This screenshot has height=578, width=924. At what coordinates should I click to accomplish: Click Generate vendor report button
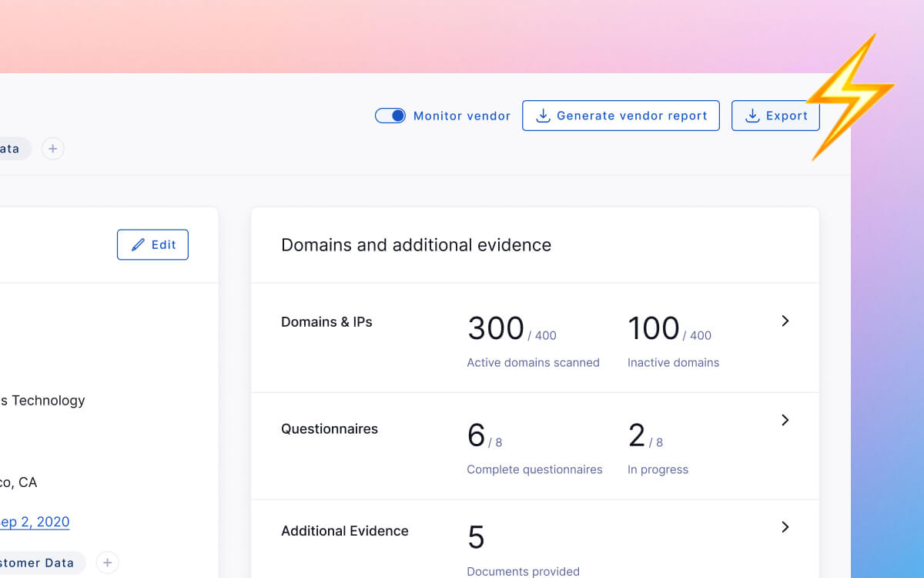point(621,116)
